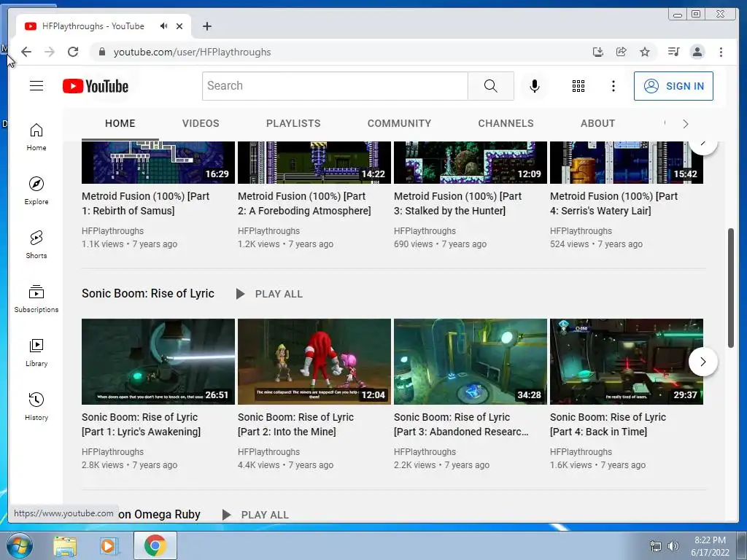Open the Sonic Boom: Rise of Lyric playlist title
The image size is (747, 560).
point(147,293)
